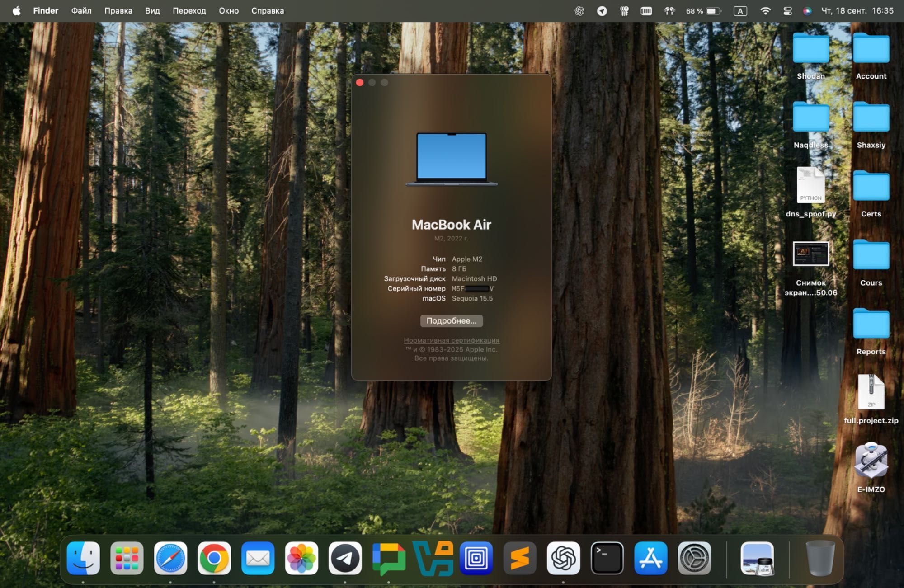904x588 pixels.
Task: Open the Finder menu
Action: pyautogui.click(x=46, y=11)
